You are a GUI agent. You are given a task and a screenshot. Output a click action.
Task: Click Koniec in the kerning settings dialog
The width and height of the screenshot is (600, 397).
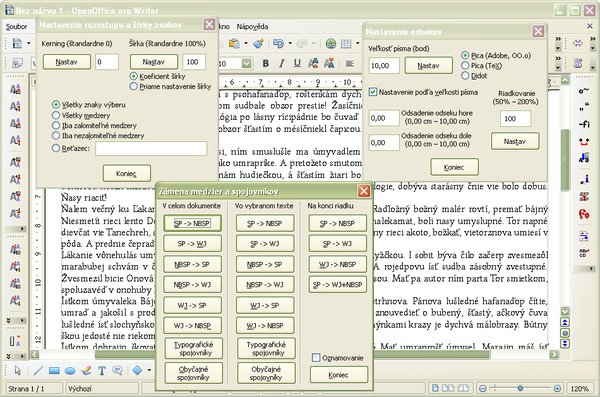coord(127,173)
